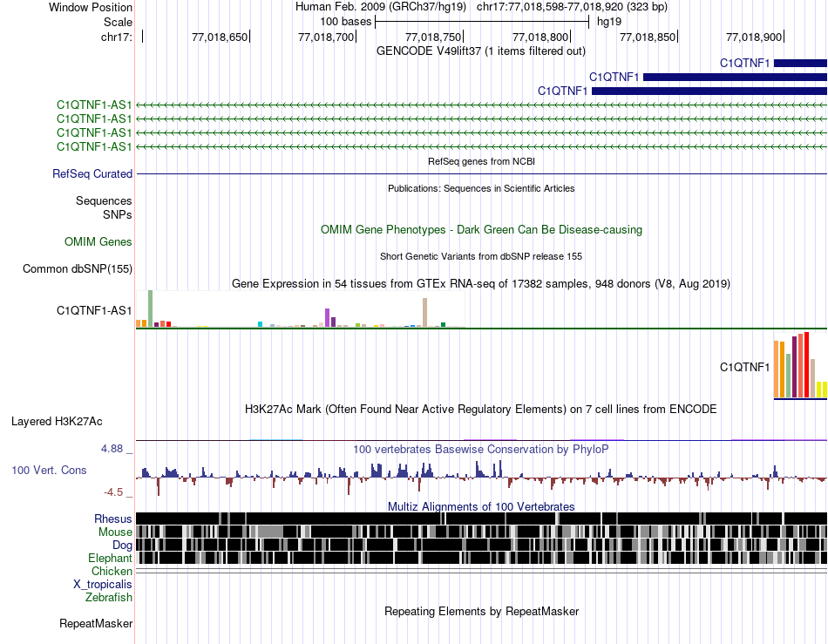
Task: Click the C1QTNF1-AS1 GTEx expression label
Action: (94, 310)
